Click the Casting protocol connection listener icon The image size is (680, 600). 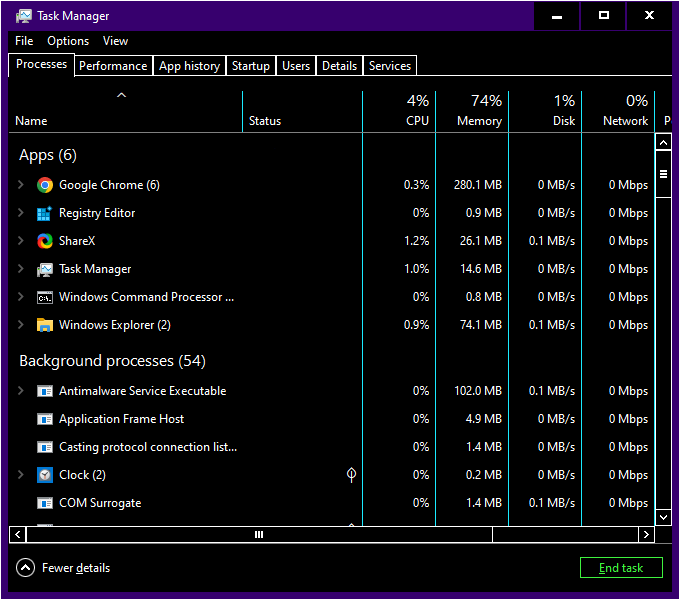[45, 447]
